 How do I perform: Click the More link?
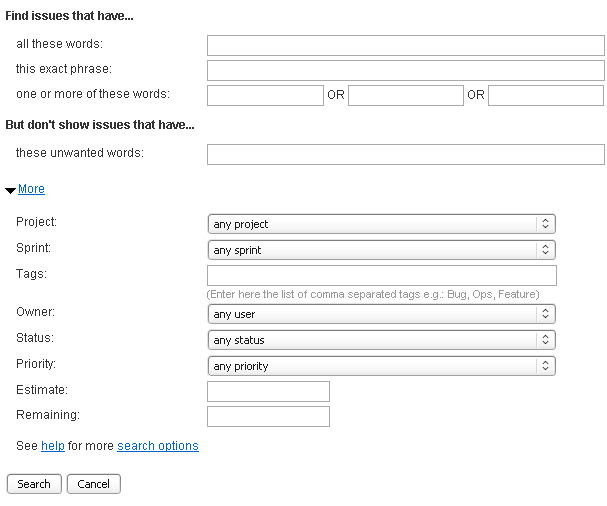[x=31, y=189]
